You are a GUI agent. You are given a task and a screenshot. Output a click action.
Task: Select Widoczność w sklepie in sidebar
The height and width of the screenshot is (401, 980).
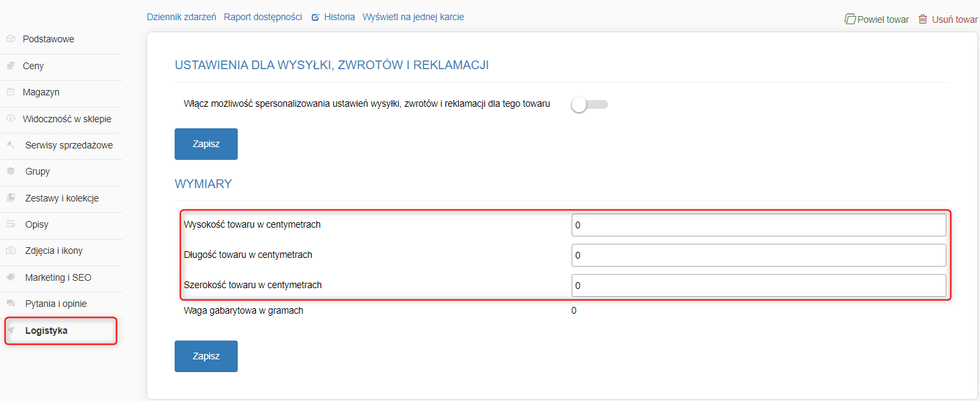pyautogui.click(x=67, y=119)
